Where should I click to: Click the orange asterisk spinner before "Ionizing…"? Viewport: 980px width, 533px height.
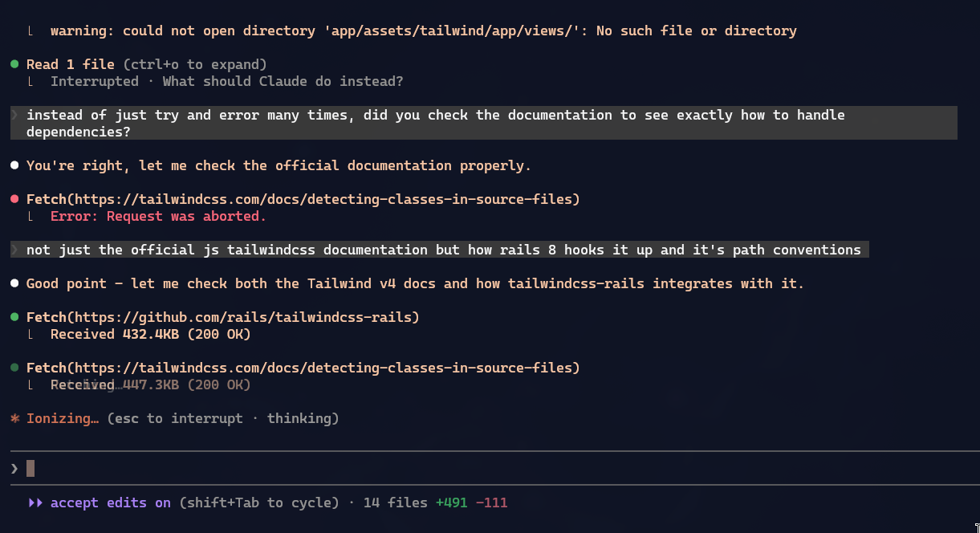coord(14,419)
